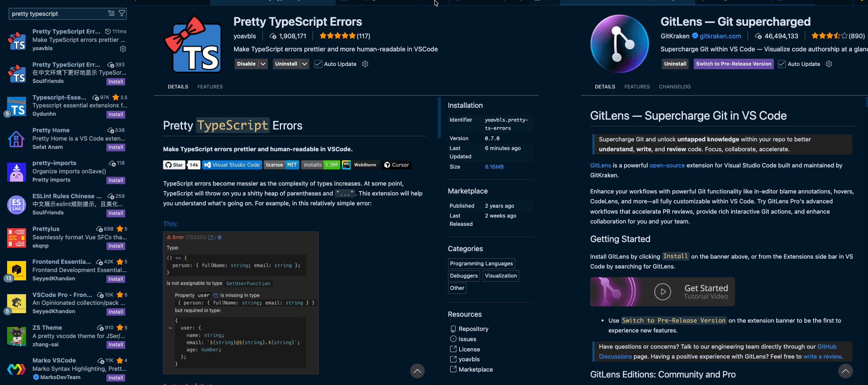Screen dimensions: 868x385
Task: Open the Issues resource link
Action: pos(467,339)
